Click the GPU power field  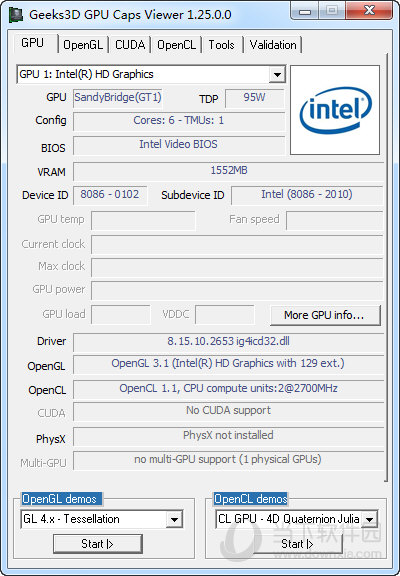pos(237,290)
